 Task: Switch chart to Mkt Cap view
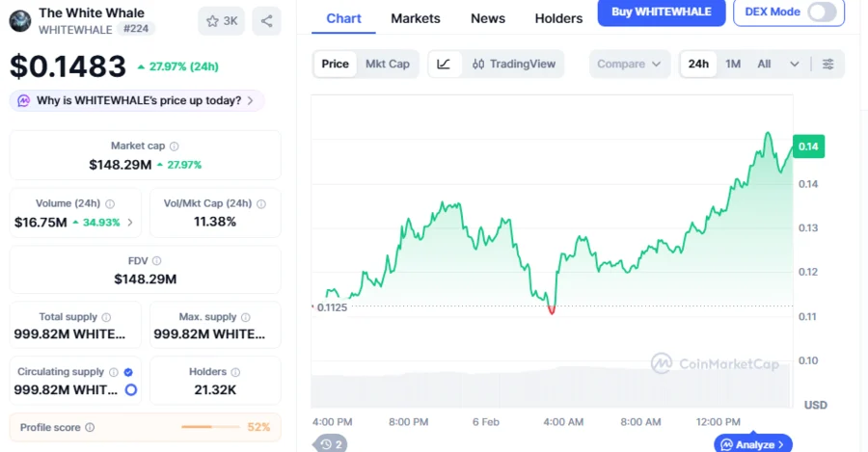point(387,64)
